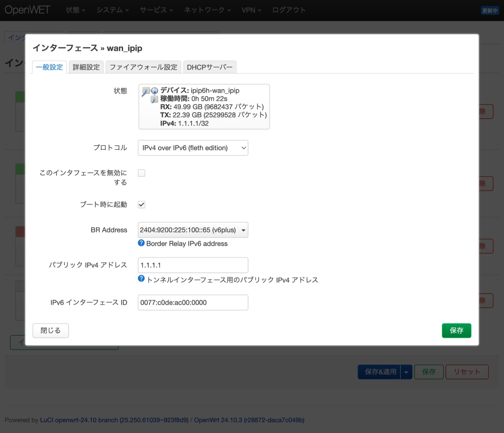
Task: Open the DHCPサーバー tab
Action: [x=210, y=67]
